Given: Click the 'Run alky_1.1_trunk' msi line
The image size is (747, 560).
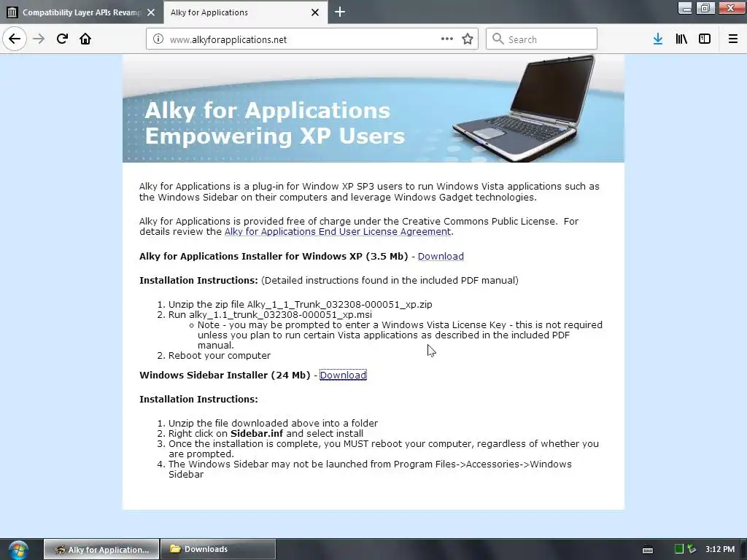Looking at the screenshot, I should [x=270, y=315].
